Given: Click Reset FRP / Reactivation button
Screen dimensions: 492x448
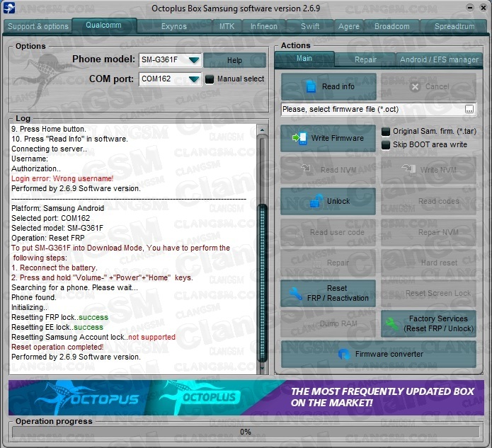Looking at the screenshot, I should pyautogui.click(x=328, y=293).
